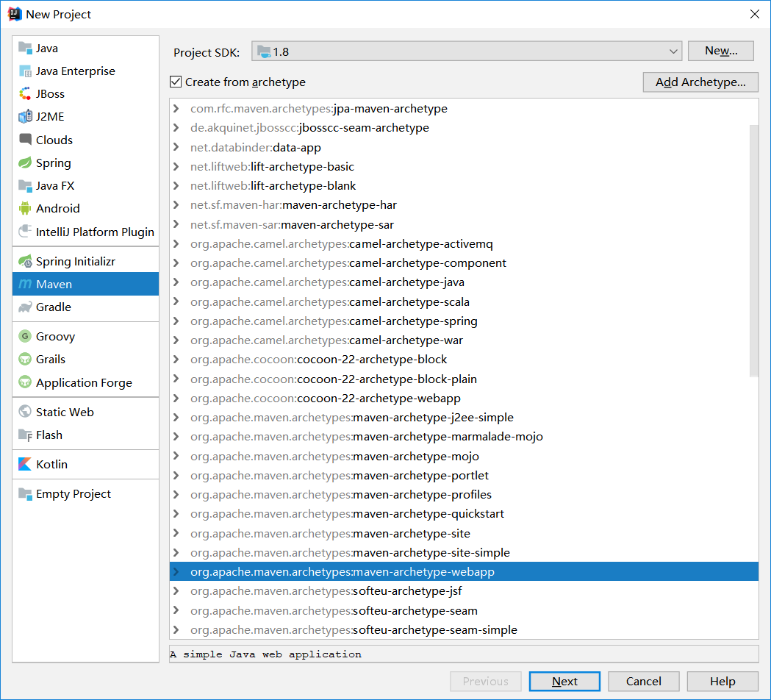
Task: Click the Spring leaf icon
Action: click(25, 162)
